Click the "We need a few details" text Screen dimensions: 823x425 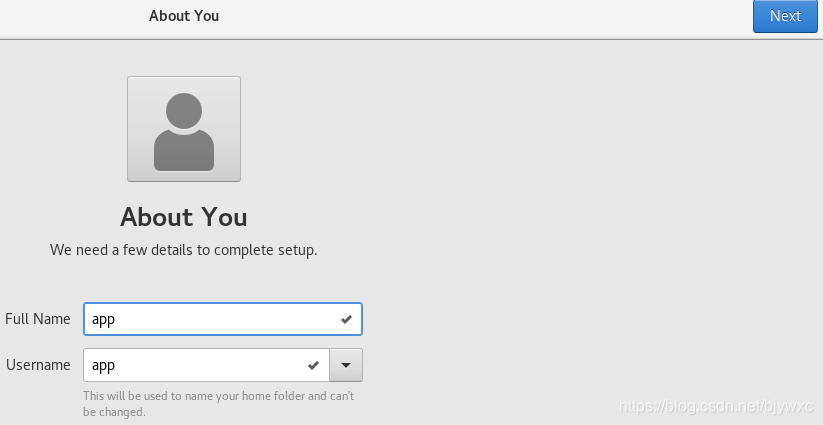(184, 250)
